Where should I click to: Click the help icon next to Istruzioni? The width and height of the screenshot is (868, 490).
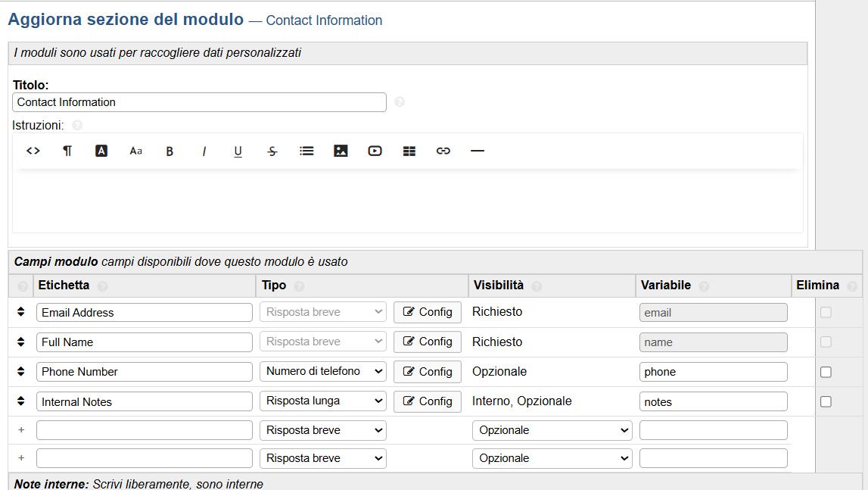(x=77, y=125)
